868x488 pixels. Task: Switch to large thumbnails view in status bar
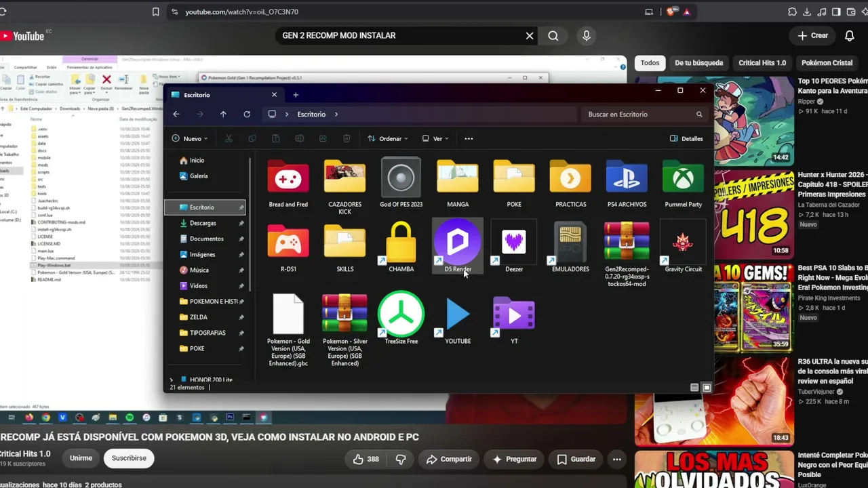707,388
